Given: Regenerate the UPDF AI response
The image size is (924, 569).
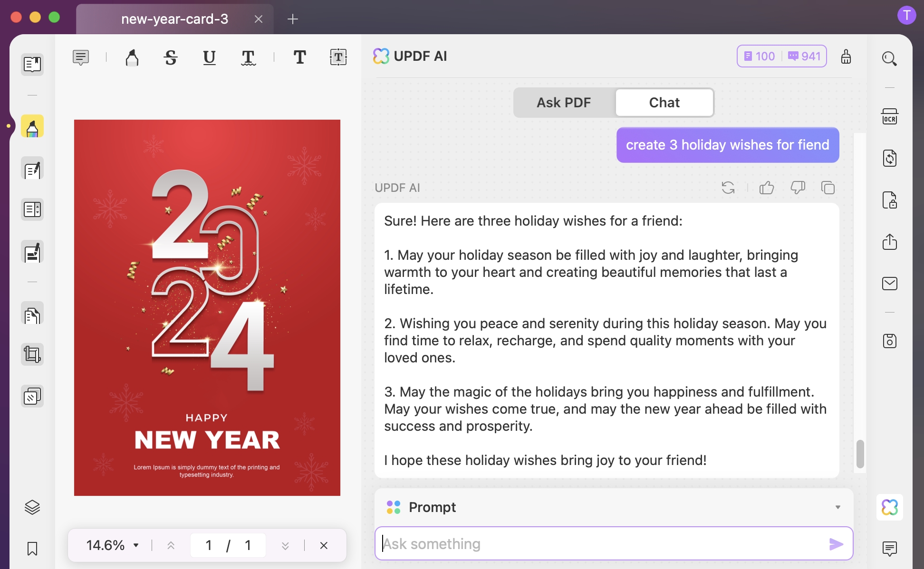Looking at the screenshot, I should 729,187.
